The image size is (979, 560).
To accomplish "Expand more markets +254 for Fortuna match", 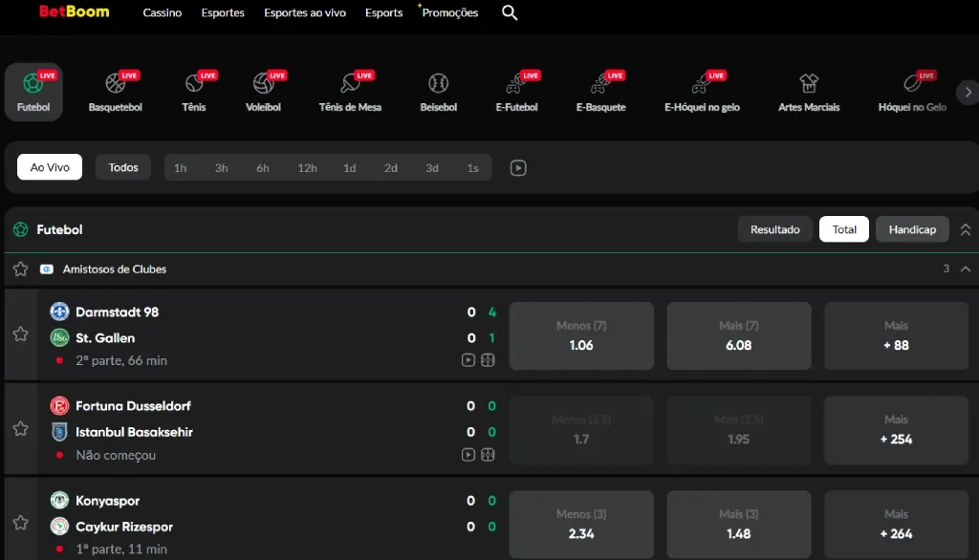I will [896, 430].
